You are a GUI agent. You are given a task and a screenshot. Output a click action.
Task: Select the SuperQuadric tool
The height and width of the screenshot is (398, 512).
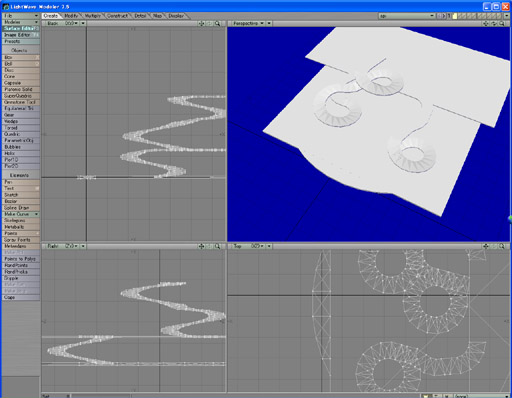[x=21, y=96]
